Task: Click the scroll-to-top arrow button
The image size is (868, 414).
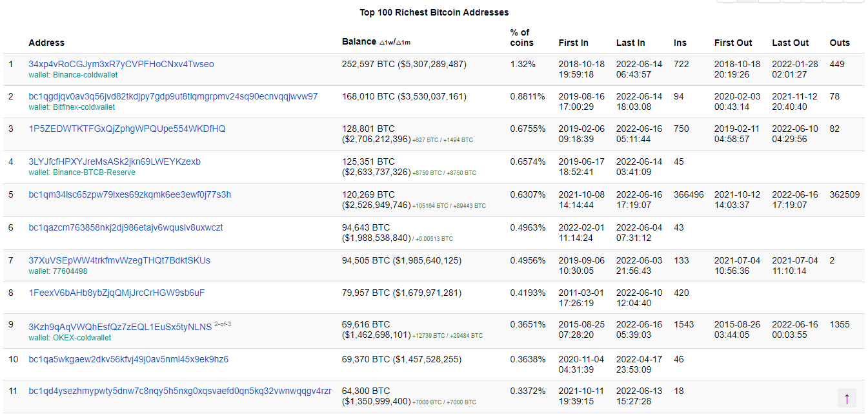Action: (x=847, y=398)
